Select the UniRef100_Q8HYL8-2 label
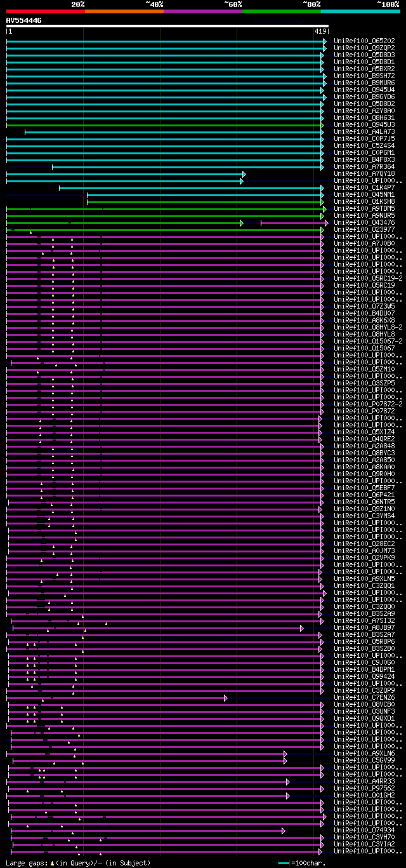406x868 pixels. (x=368, y=327)
